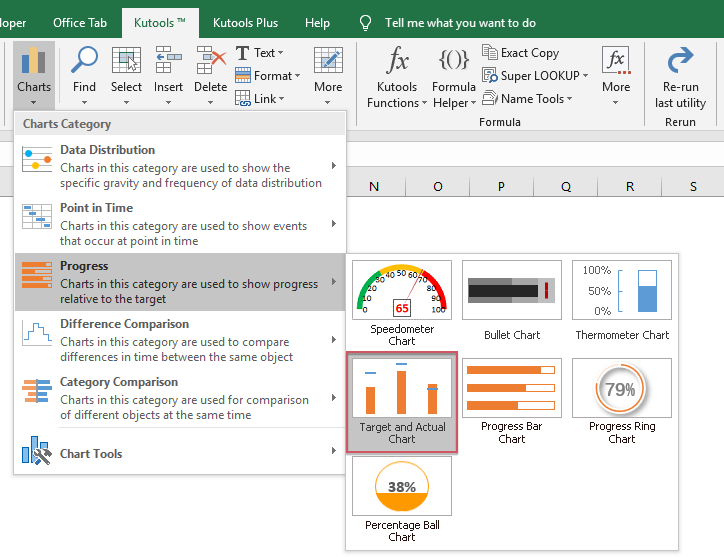This screenshot has height=557, width=724.
Task: Open the Difference Comparison menu entry title
Action: [125, 324]
